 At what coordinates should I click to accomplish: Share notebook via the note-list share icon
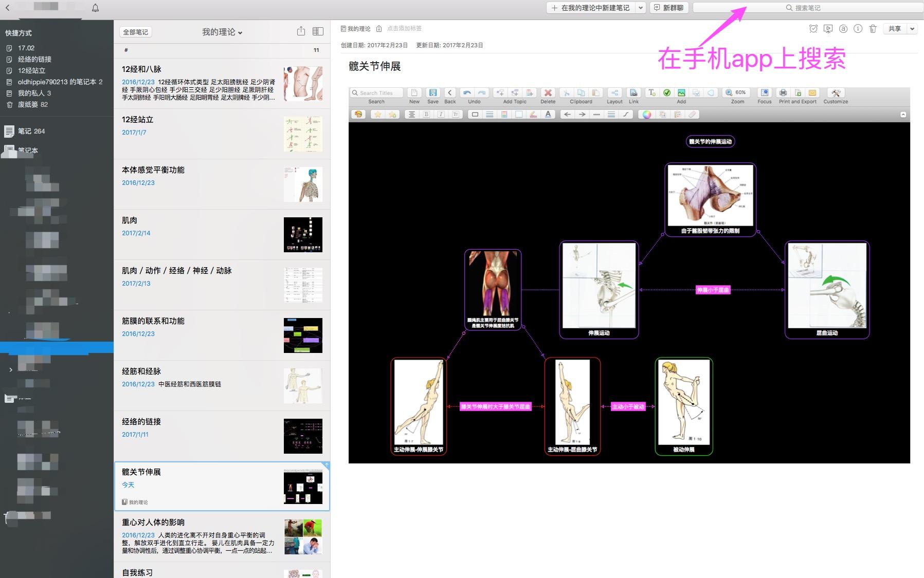point(301,31)
